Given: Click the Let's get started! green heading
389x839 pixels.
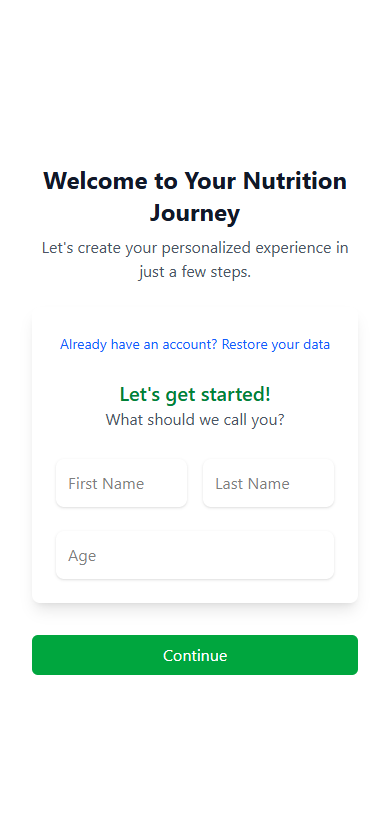Looking at the screenshot, I should pos(195,394).
